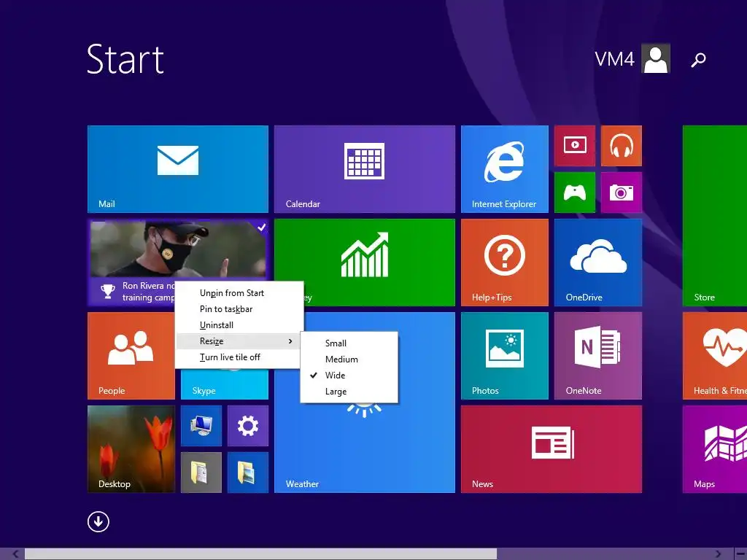Image resolution: width=747 pixels, height=560 pixels.
Task: Open the Documents folder tile
Action: (201, 472)
